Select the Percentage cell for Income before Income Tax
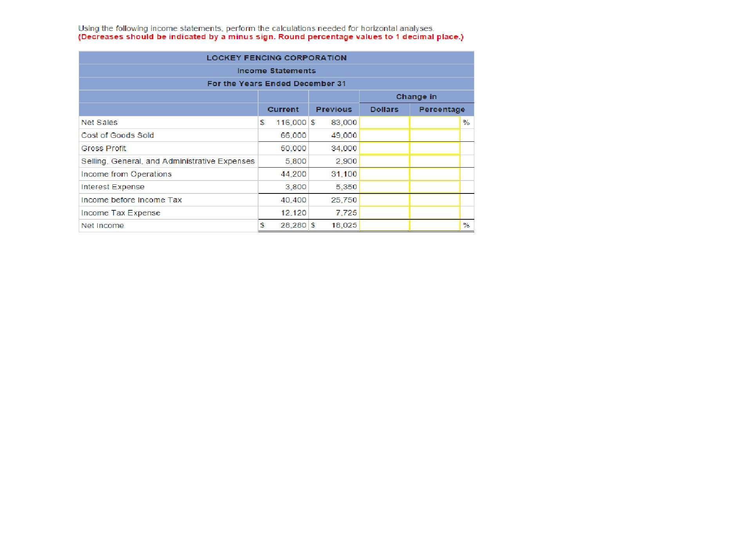This screenshot has height=560, width=752. click(434, 200)
